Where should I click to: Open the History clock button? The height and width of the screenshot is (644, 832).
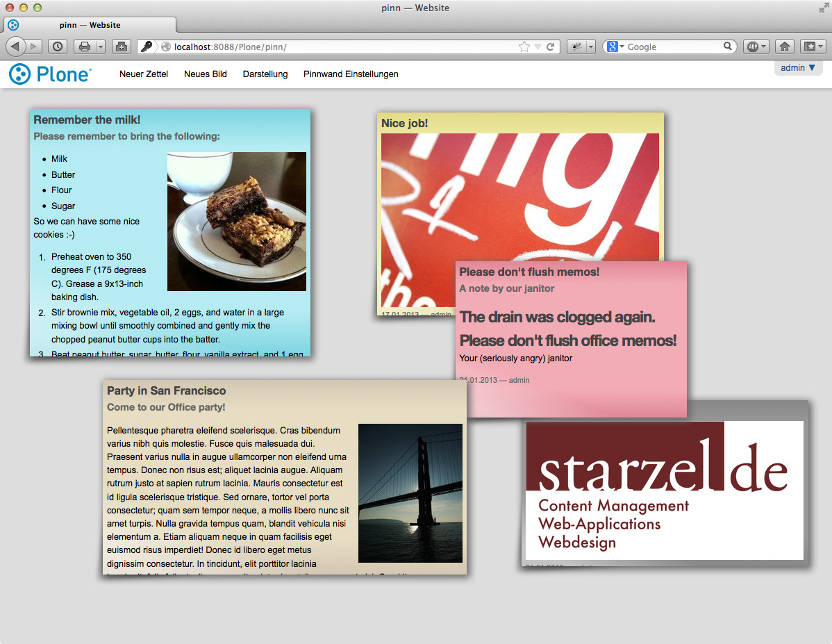pyautogui.click(x=58, y=47)
